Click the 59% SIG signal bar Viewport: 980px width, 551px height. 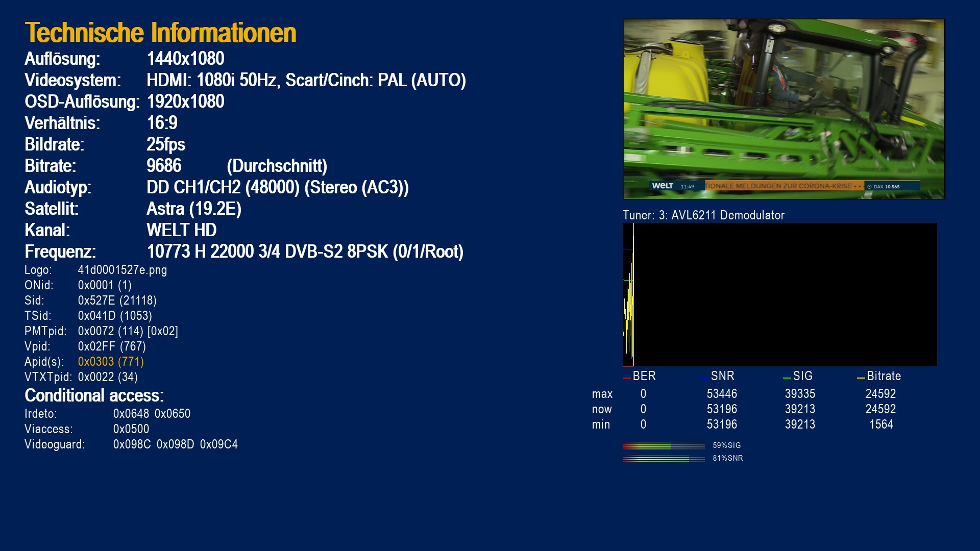pyautogui.click(x=664, y=446)
